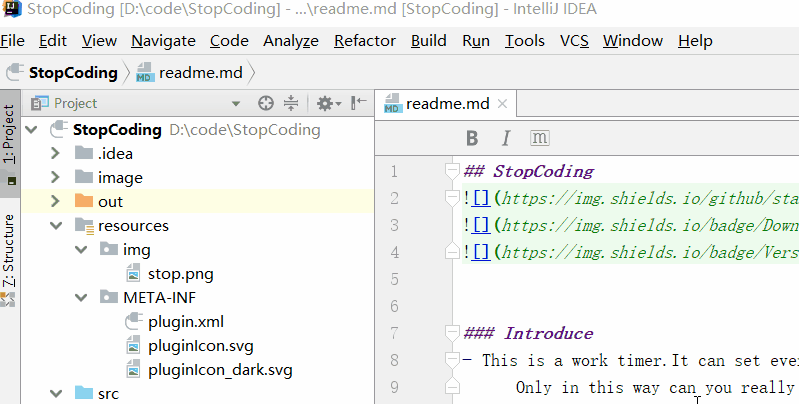Fold the list item on line 8
This screenshot has width=799, height=404.
tap(452, 360)
